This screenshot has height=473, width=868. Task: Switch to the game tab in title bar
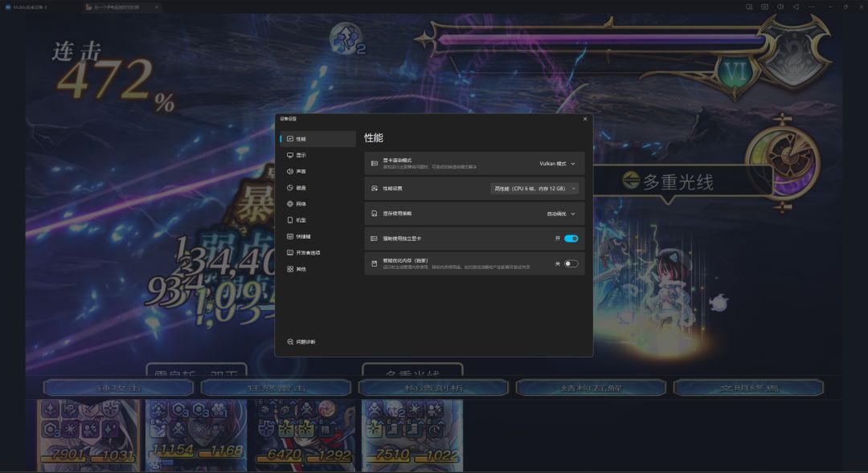pyautogui.click(x=118, y=7)
